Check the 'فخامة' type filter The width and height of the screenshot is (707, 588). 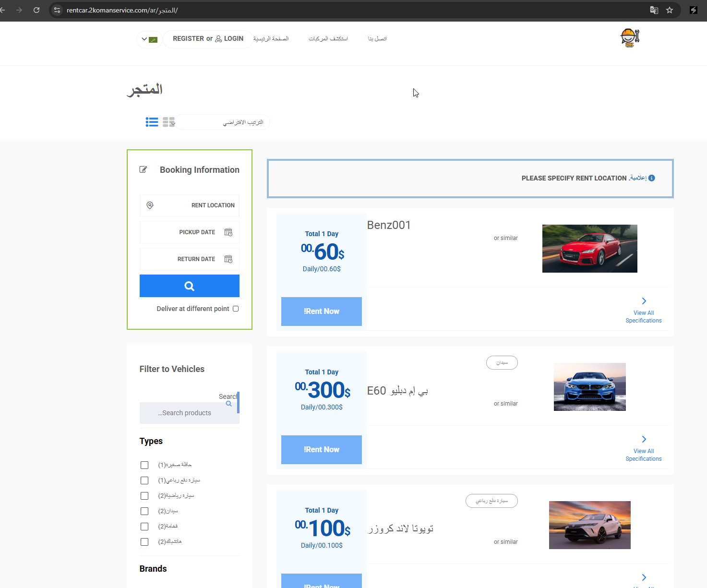coord(144,527)
